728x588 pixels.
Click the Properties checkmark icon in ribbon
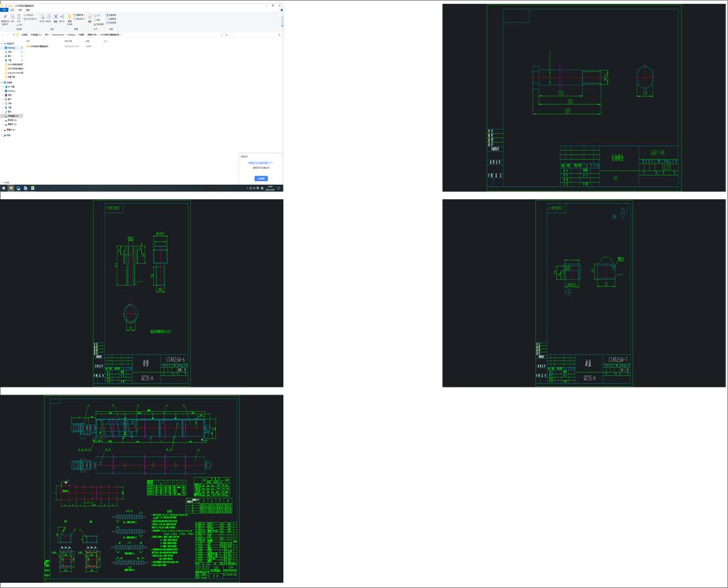tap(90, 16)
